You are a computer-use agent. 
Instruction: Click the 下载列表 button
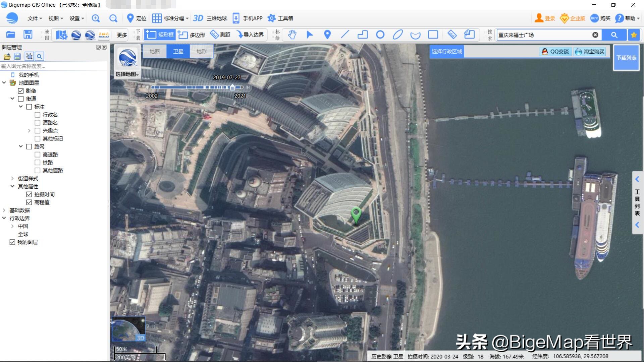(x=626, y=58)
